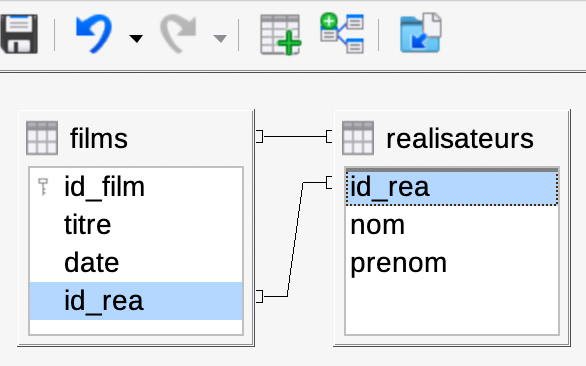Screen dimensions: 586x366
Task: Click the greyed-out Redo arrow icon
Action: pyautogui.click(x=178, y=34)
